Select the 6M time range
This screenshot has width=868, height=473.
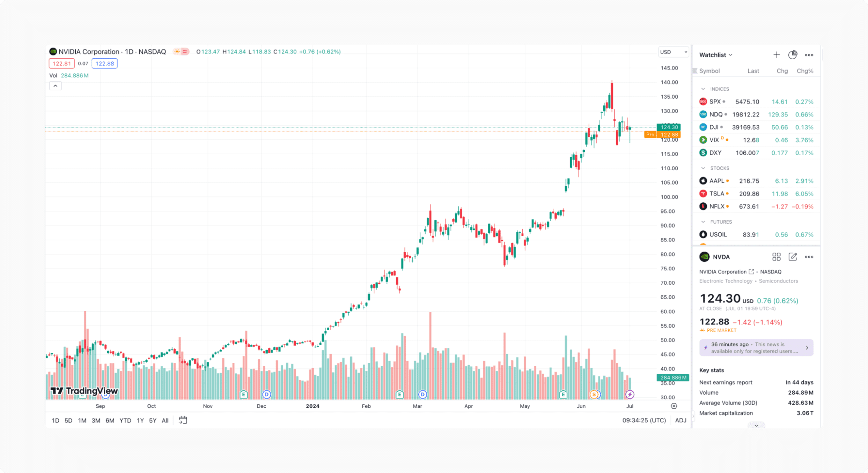pyautogui.click(x=110, y=420)
